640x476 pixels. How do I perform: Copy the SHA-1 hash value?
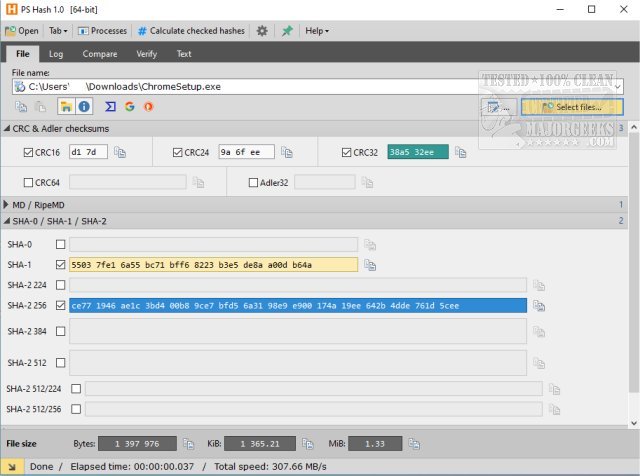[370, 265]
